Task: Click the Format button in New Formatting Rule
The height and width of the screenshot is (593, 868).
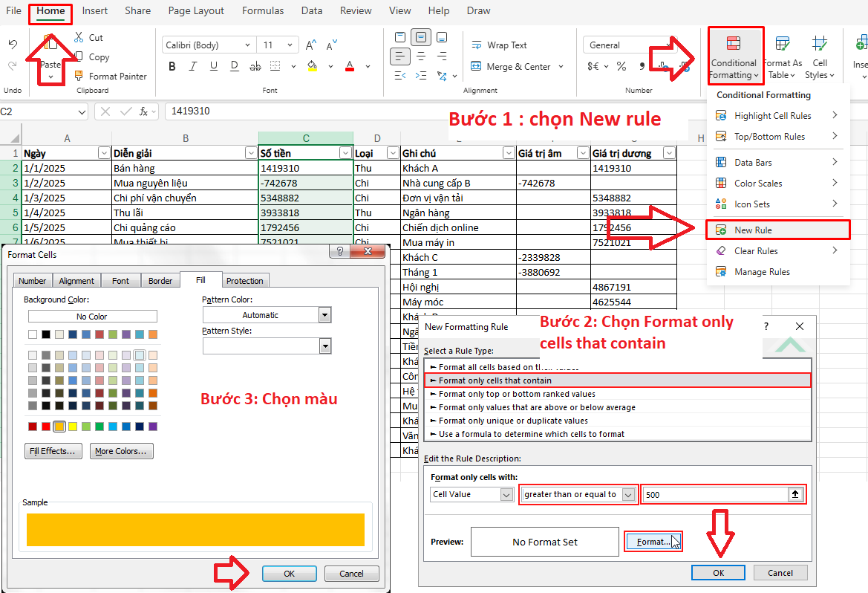Action: (653, 541)
